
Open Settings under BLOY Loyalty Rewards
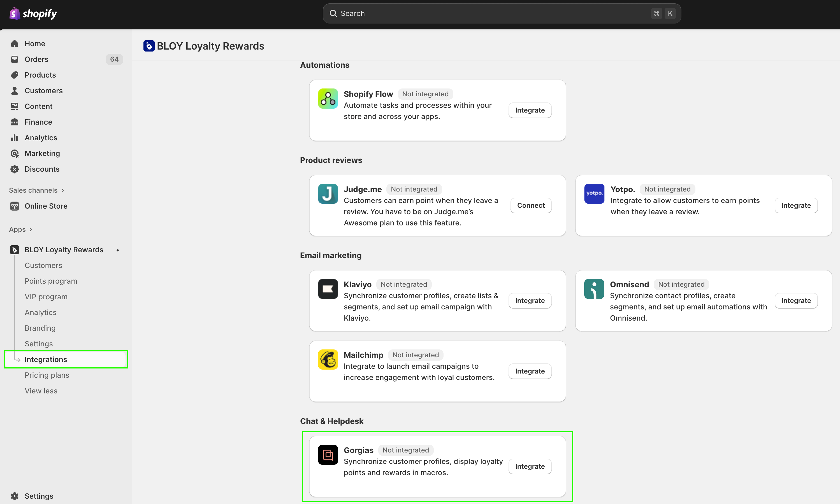[x=39, y=344]
